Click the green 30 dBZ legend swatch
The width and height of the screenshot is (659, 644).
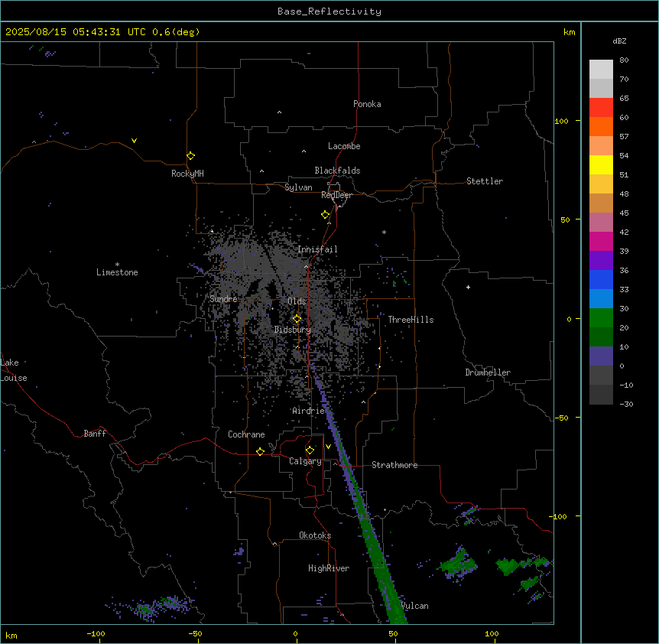tap(601, 318)
